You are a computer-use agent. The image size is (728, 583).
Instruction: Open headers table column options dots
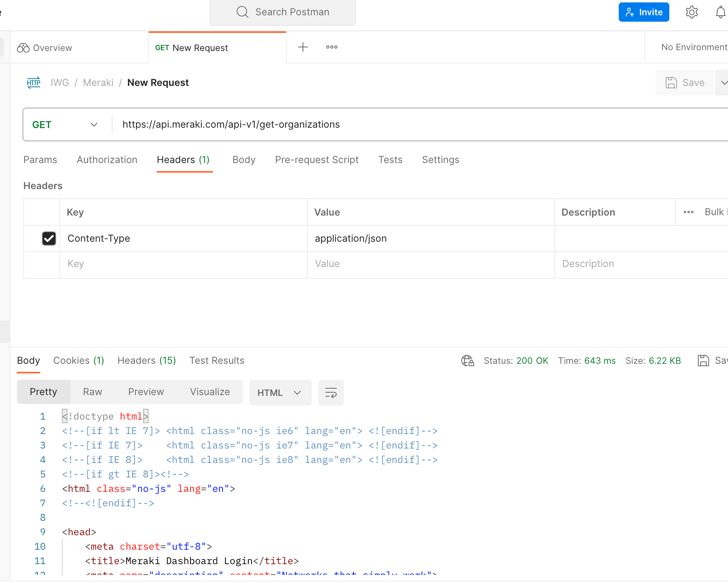[x=688, y=212]
